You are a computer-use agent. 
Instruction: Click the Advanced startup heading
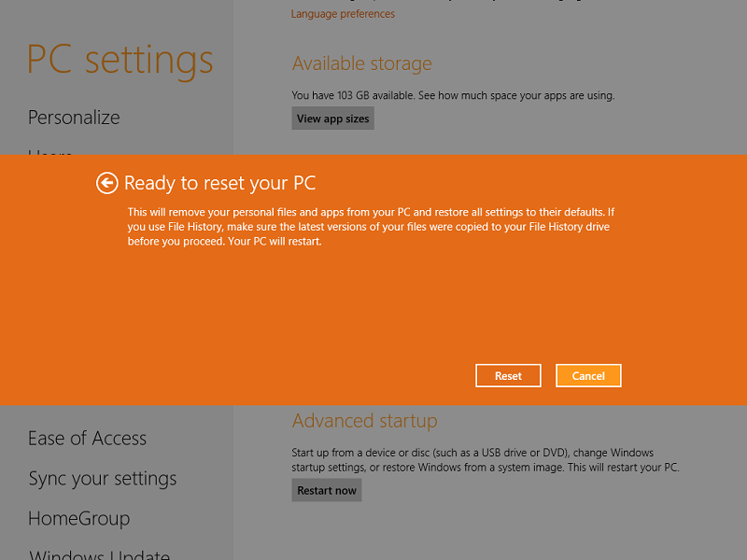click(x=364, y=421)
